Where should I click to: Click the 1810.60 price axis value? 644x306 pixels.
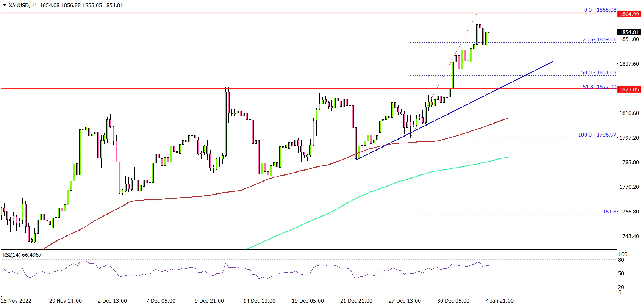point(629,113)
